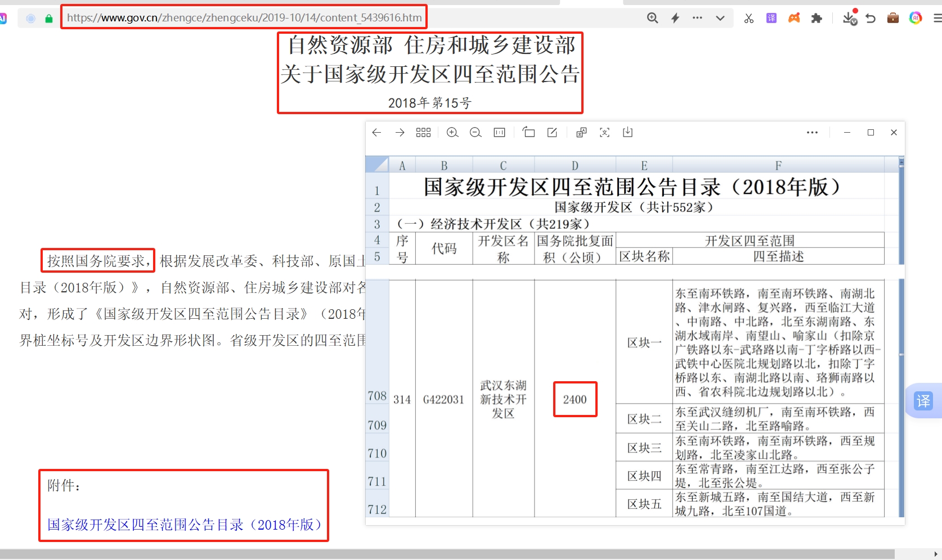Select the scissors screenshot tool in the toolbar
The width and height of the screenshot is (942, 560).
(x=749, y=17)
